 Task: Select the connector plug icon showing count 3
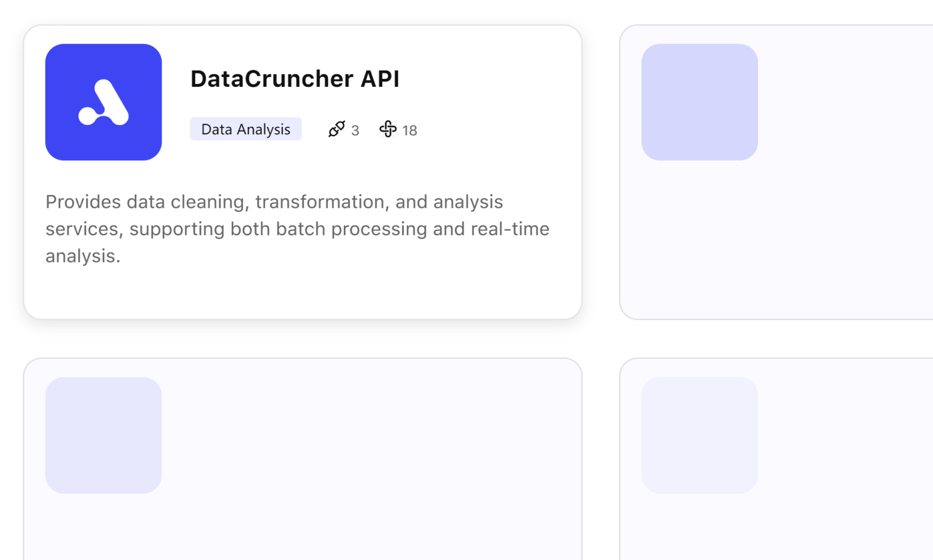click(335, 129)
